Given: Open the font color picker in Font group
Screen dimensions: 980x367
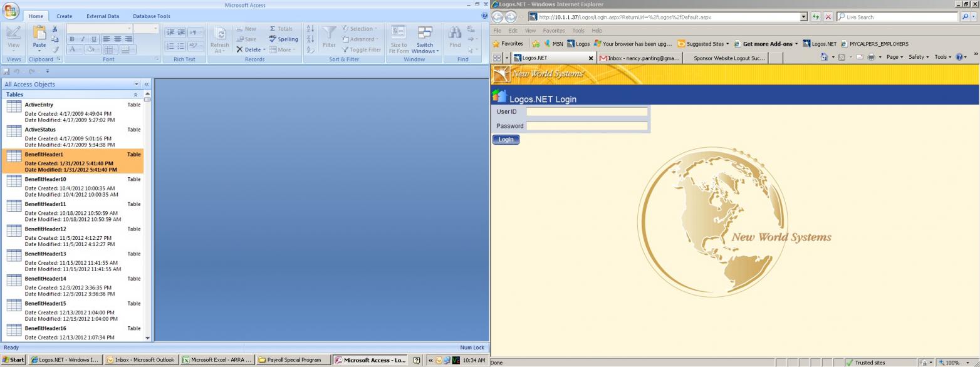Looking at the screenshot, I should pyautogui.click(x=74, y=49).
